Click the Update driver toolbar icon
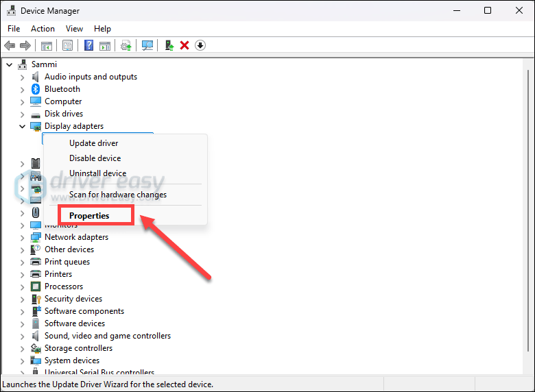535x392 pixels. coord(126,45)
